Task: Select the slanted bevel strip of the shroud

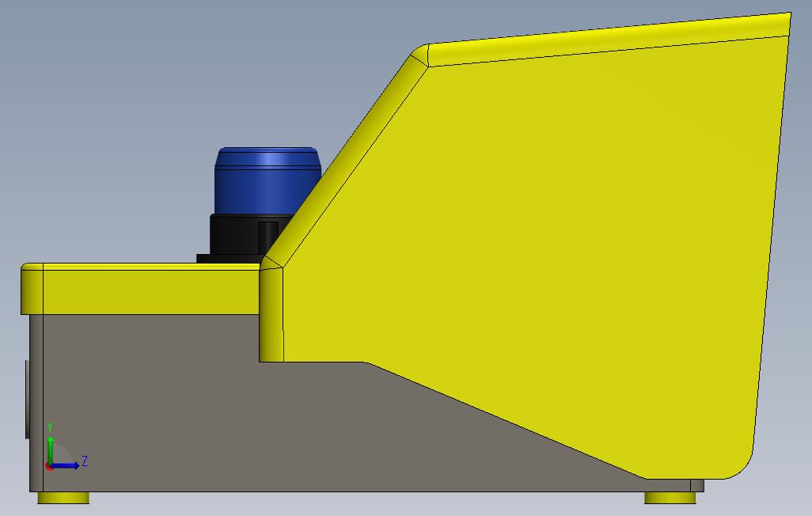Action: pyautogui.click(x=345, y=160)
